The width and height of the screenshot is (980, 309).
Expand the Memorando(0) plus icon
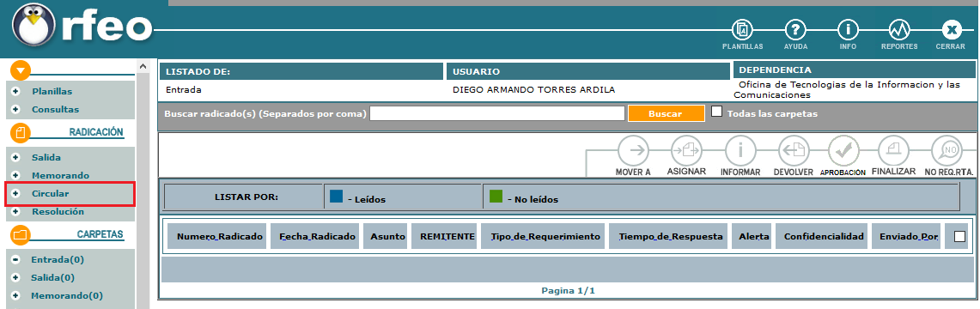[x=15, y=295]
